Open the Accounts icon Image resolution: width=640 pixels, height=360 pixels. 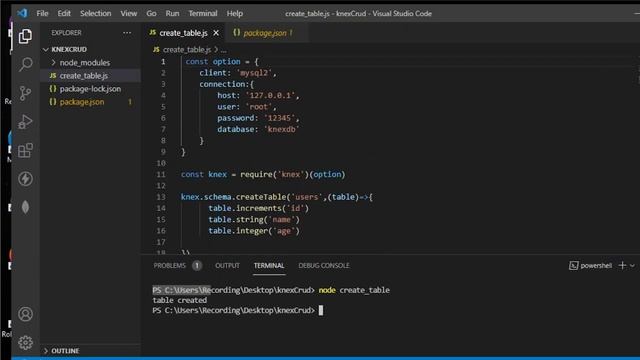(25, 314)
